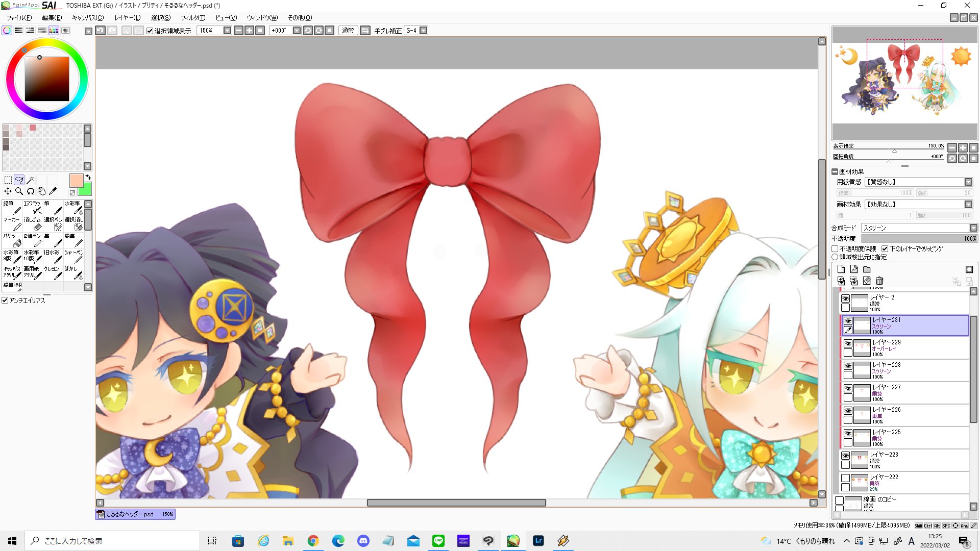The width and height of the screenshot is (980, 551).
Task: Open the レイヤー(L) menu
Action: coord(127,18)
